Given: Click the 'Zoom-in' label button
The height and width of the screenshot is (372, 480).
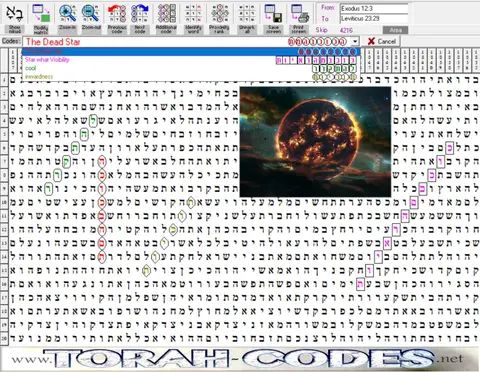Looking at the screenshot, I should pyautogui.click(x=67, y=29).
